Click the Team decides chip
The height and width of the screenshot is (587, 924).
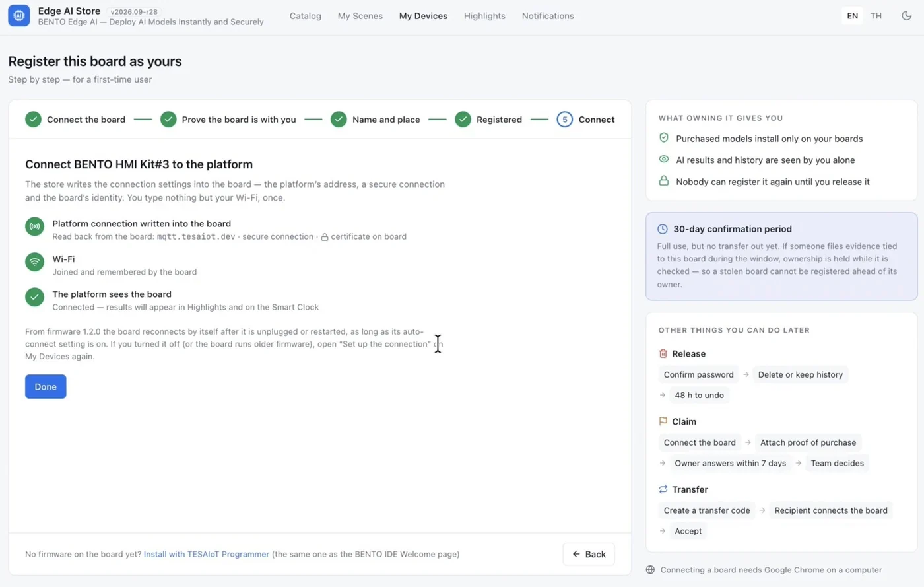pos(838,463)
